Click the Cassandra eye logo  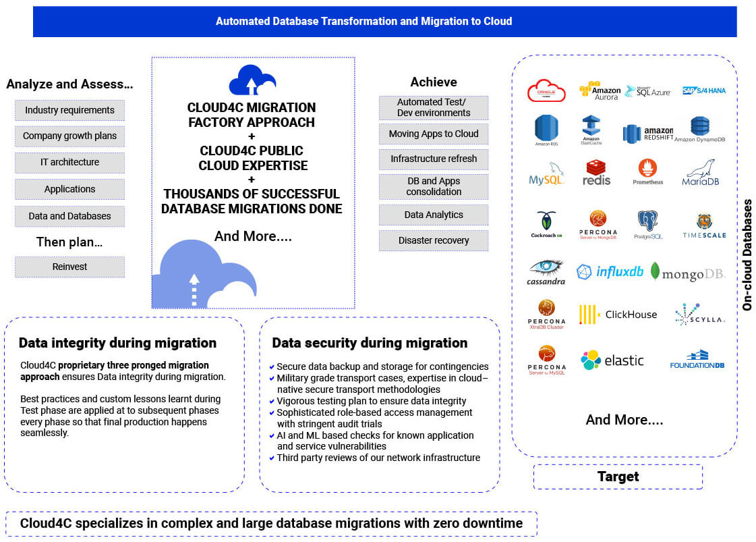point(546,272)
